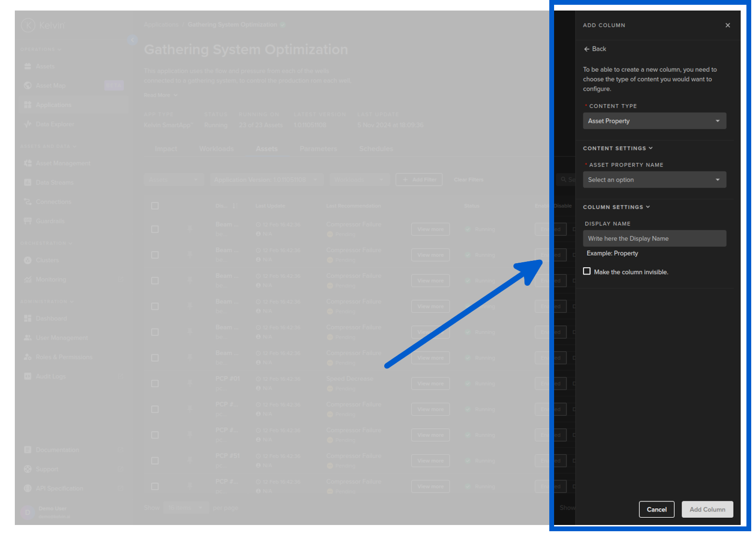Collapse the sidebar with the chevron button
Image resolution: width=756 pixels, height=536 pixels.
pos(132,40)
